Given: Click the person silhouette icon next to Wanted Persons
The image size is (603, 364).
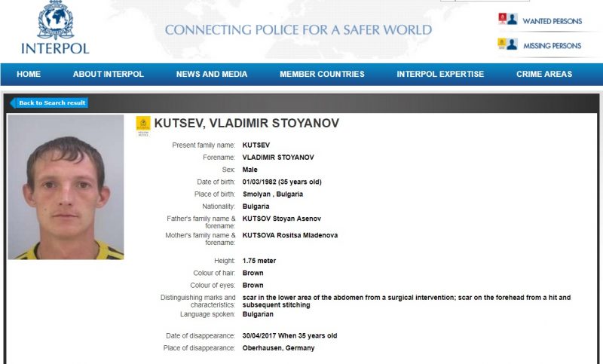Looking at the screenshot, I should pyautogui.click(x=513, y=19).
